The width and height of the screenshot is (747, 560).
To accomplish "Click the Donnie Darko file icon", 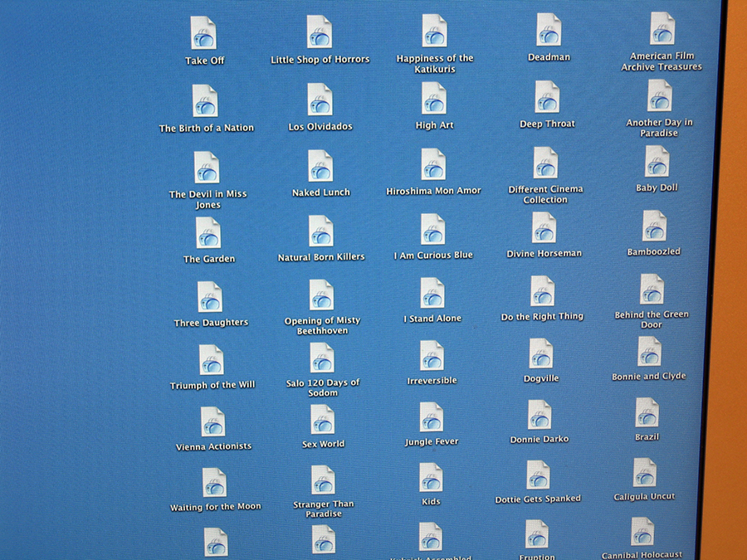I will pyautogui.click(x=539, y=416).
